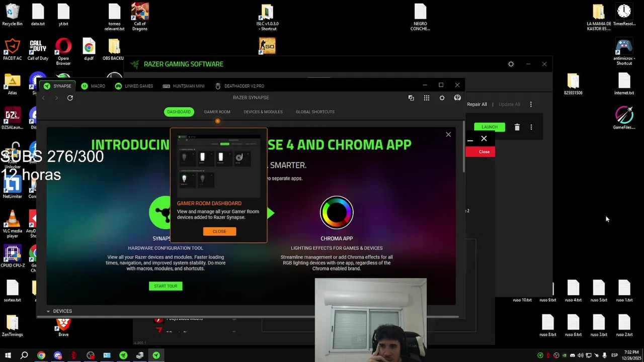
Task: Open Razer Gaming Software settings gear
Action: pos(511,64)
